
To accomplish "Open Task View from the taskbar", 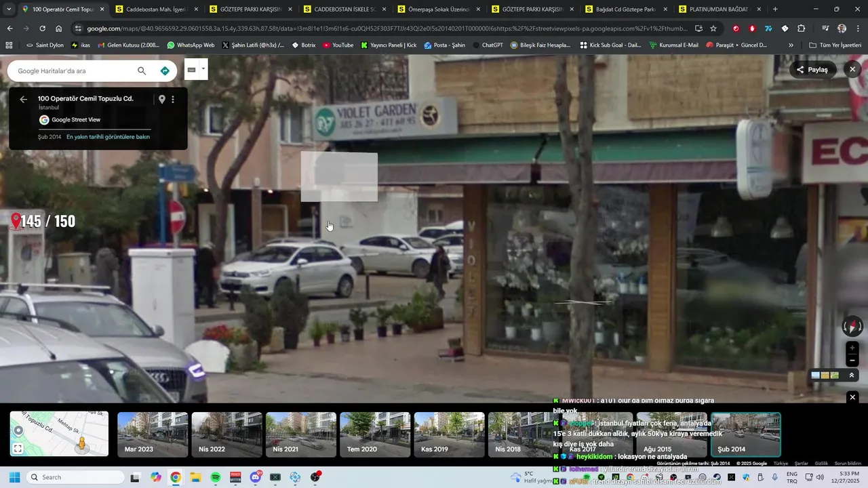I will (x=135, y=477).
